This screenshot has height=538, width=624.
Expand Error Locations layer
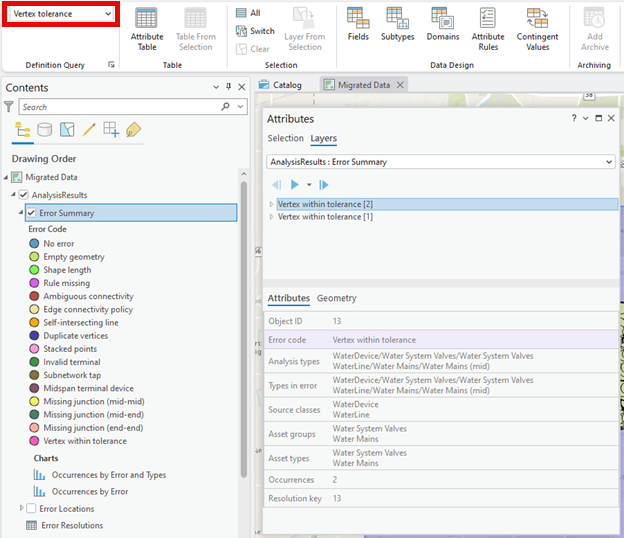point(21,508)
